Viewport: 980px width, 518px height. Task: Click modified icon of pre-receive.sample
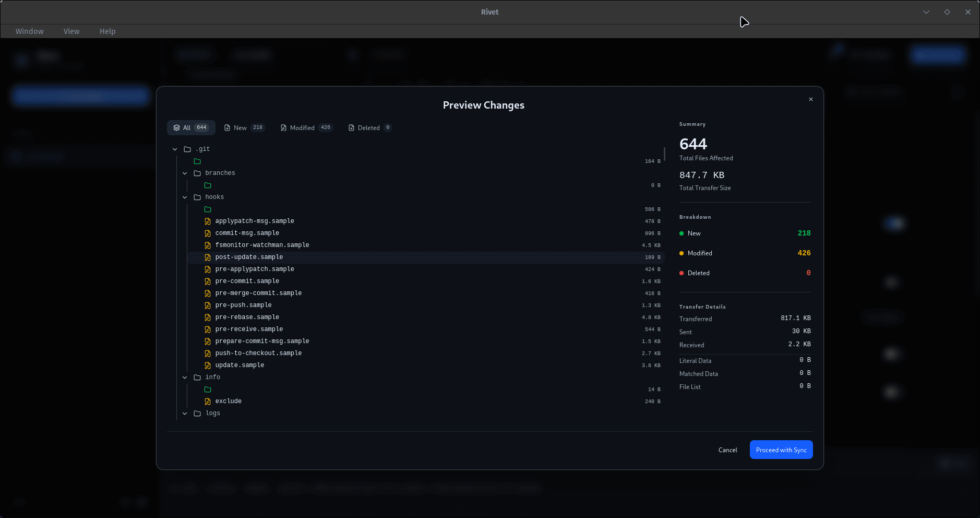(x=208, y=329)
